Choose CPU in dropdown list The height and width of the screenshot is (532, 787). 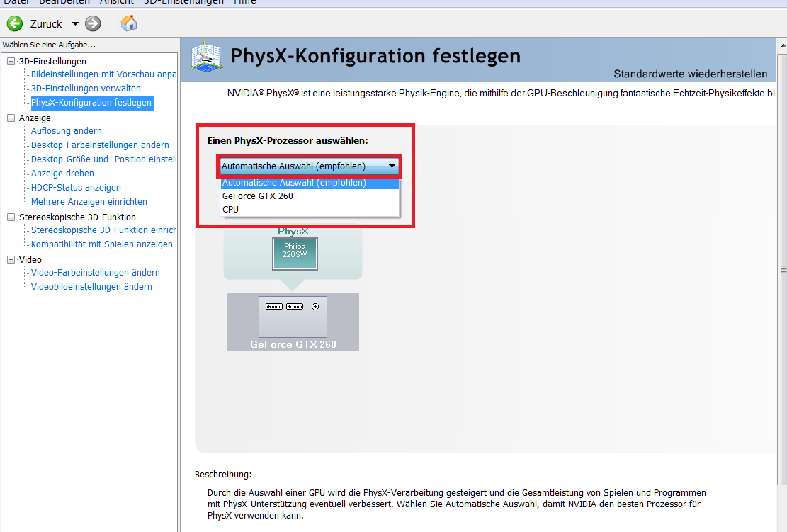click(x=310, y=209)
